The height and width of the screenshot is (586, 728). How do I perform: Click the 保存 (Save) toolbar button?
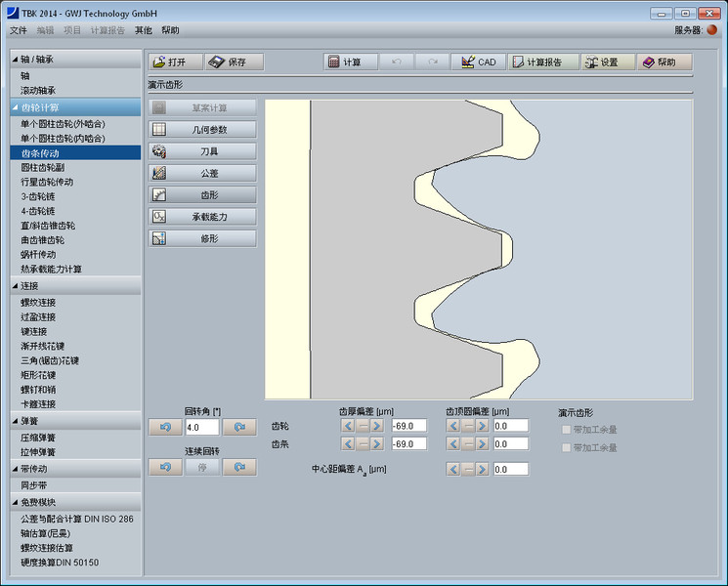[235, 62]
